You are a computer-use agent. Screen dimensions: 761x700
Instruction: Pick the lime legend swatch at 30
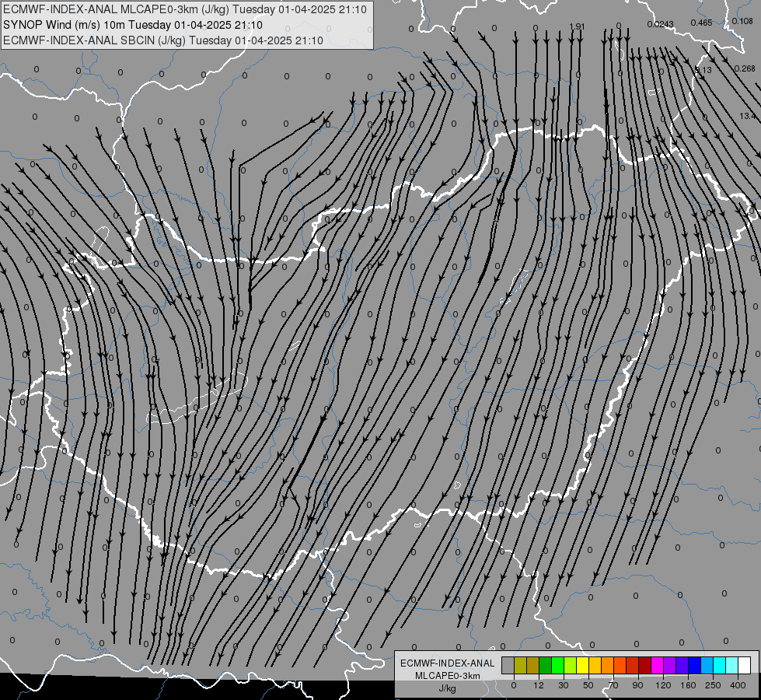[x=571, y=666]
